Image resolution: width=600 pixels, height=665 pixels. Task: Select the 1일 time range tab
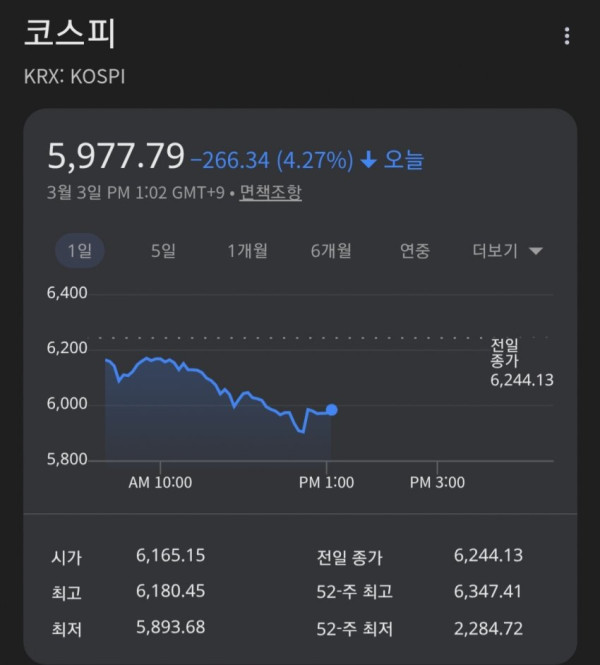(x=79, y=251)
